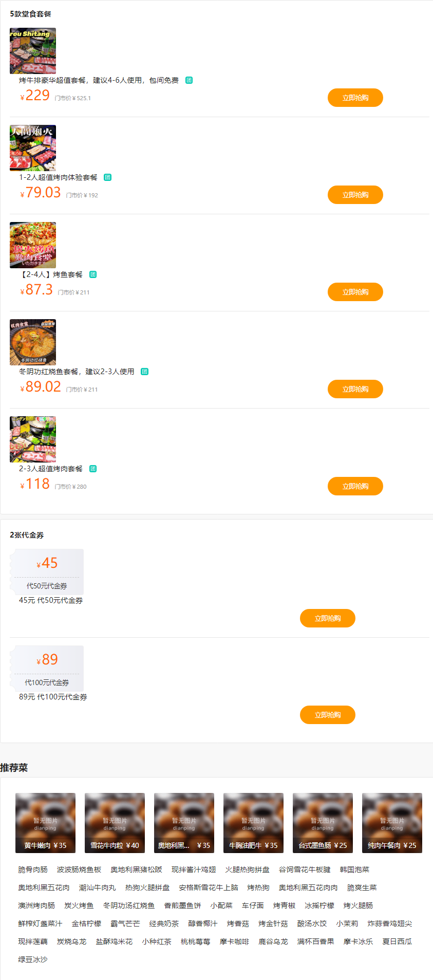Click the 团 badge next to 1-2人超值烤肉体验套餐
The image size is (433, 980).
(108, 177)
